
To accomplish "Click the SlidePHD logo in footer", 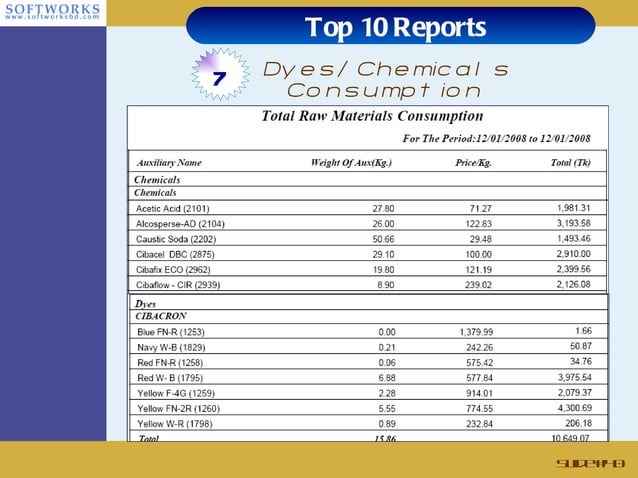I will point(590,463).
